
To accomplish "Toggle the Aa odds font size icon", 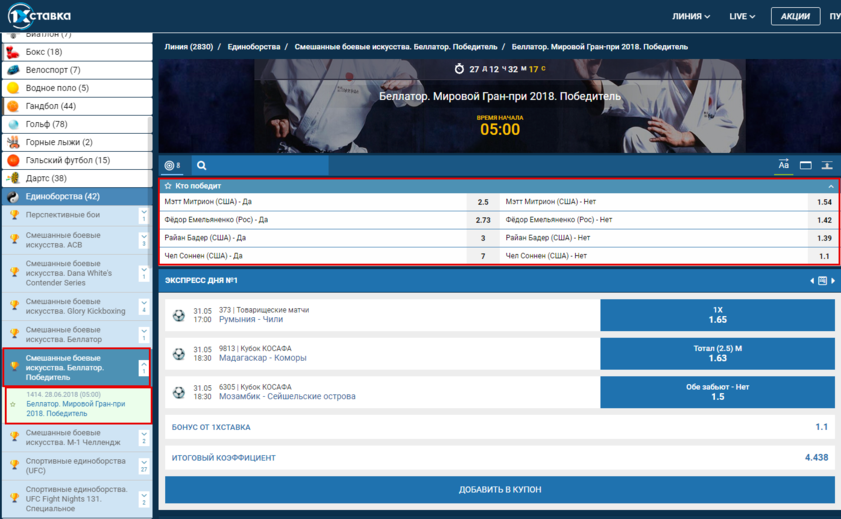I will (x=784, y=165).
